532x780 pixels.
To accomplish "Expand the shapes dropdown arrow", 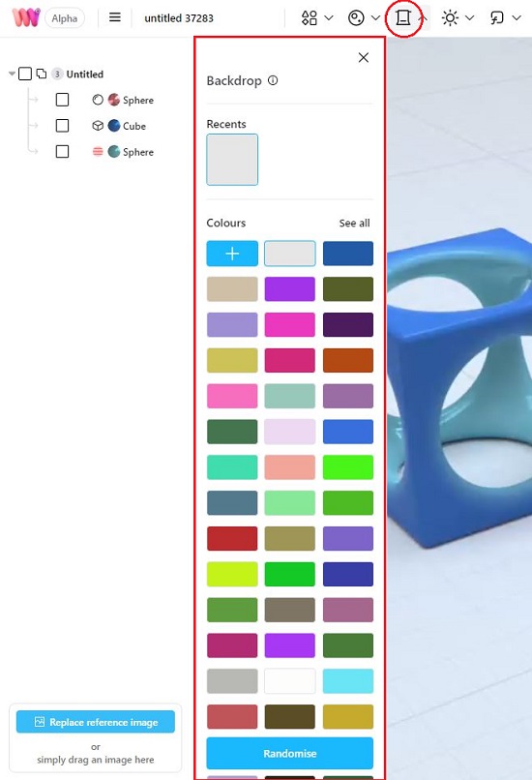I will point(329,18).
